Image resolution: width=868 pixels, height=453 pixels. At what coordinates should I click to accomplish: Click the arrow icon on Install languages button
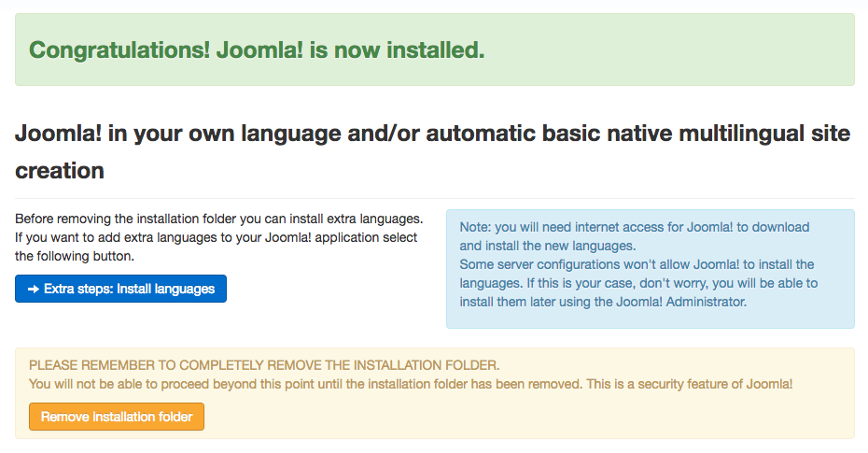point(33,290)
